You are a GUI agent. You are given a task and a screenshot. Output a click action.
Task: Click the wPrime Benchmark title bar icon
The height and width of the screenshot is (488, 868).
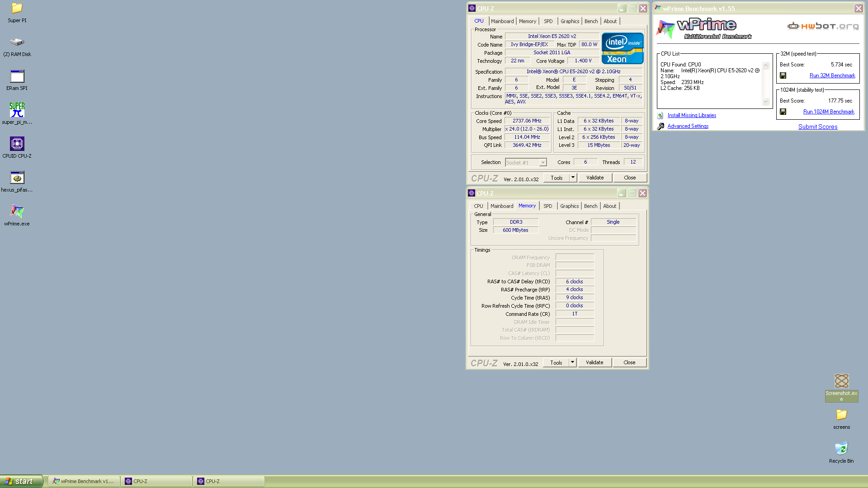[x=658, y=8]
